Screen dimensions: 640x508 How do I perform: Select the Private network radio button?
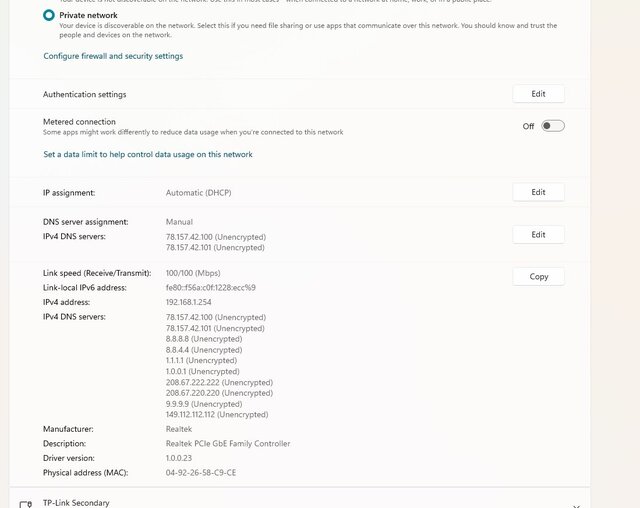point(49,16)
